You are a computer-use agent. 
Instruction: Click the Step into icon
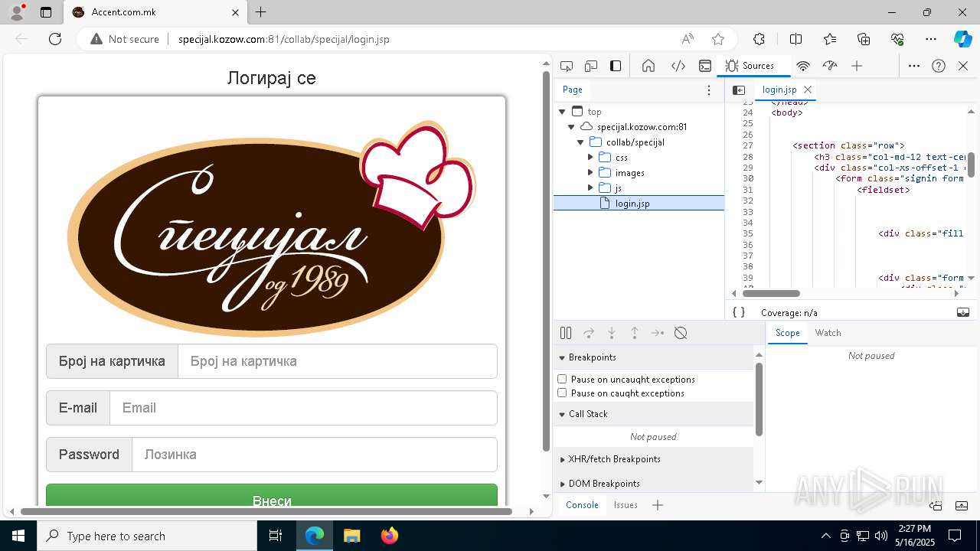(x=612, y=333)
